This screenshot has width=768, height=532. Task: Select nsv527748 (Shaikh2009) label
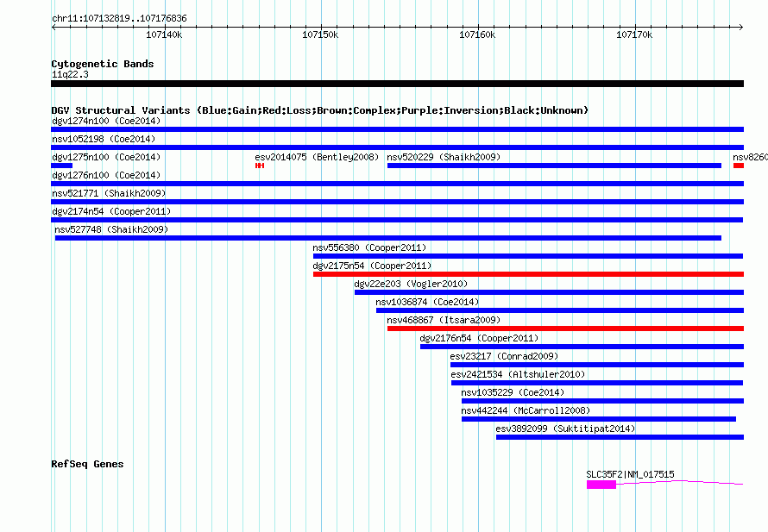click(x=111, y=229)
